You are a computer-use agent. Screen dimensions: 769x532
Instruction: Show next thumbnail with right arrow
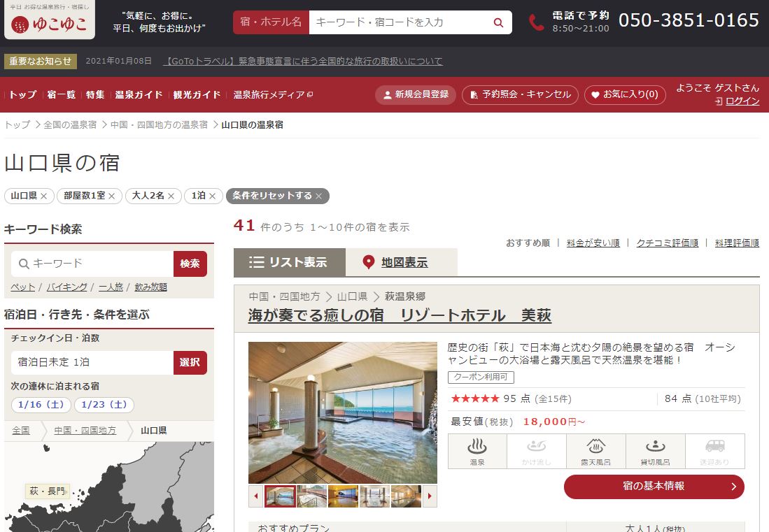(430, 496)
